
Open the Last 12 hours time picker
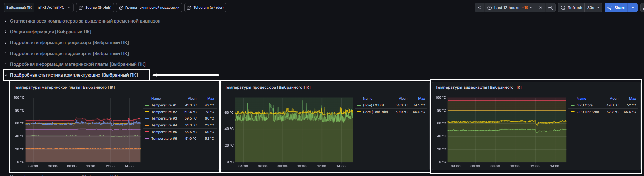[x=510, y=8]
